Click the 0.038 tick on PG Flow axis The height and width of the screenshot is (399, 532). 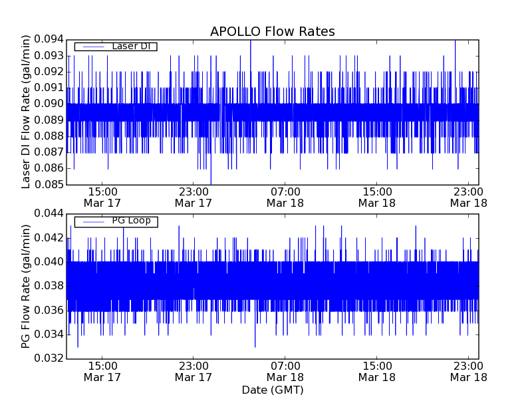49,286
